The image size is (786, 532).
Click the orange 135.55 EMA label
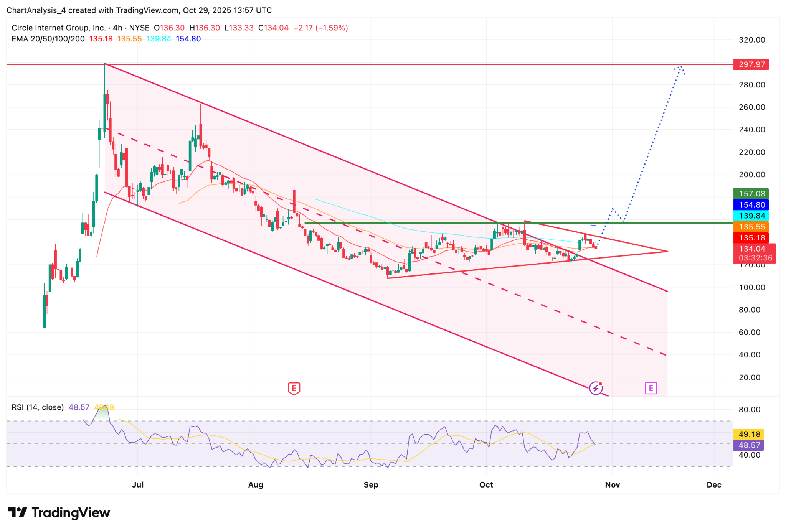(751, 227)
